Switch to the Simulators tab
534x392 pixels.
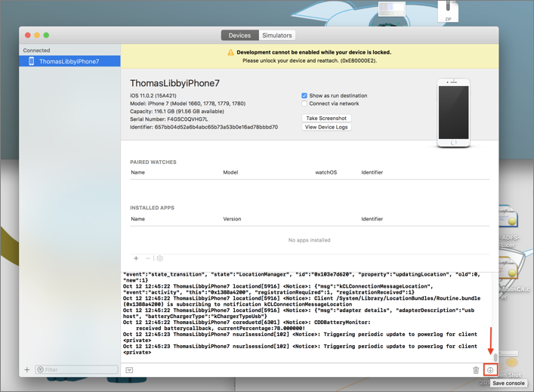[x=277, y=35]
